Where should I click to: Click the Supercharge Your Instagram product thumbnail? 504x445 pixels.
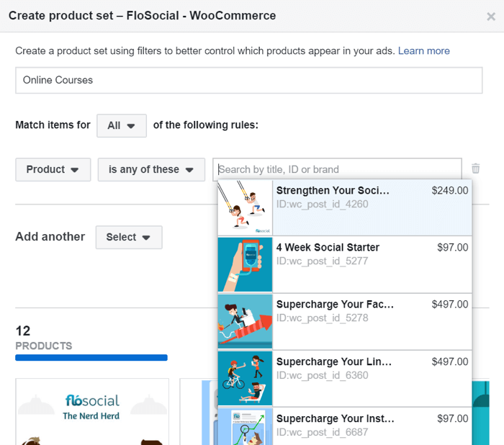[x=245, y=426]
